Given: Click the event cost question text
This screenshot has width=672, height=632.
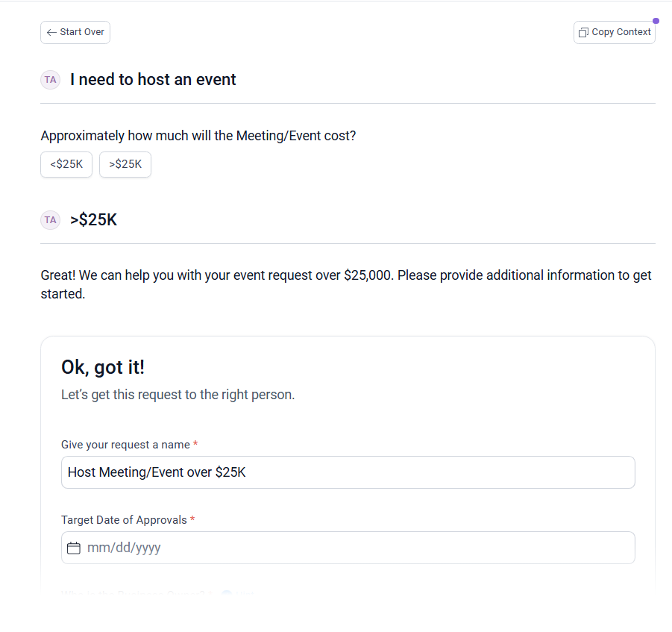Looking at the screenshot, I should [198, 137].
